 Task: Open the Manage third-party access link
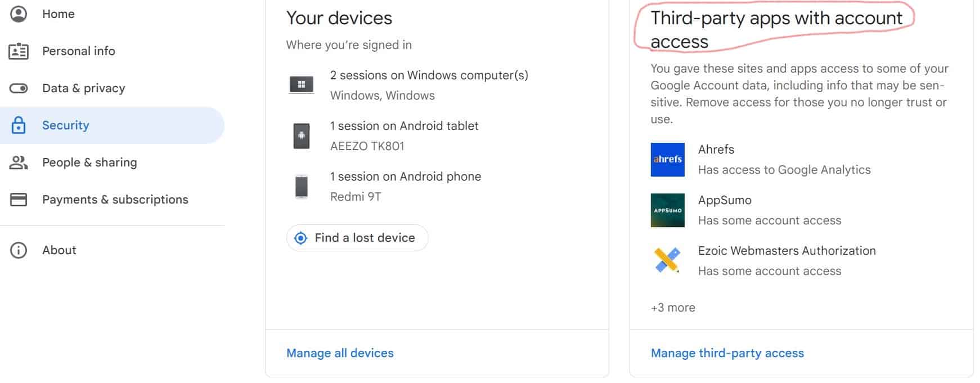[727, 353]
